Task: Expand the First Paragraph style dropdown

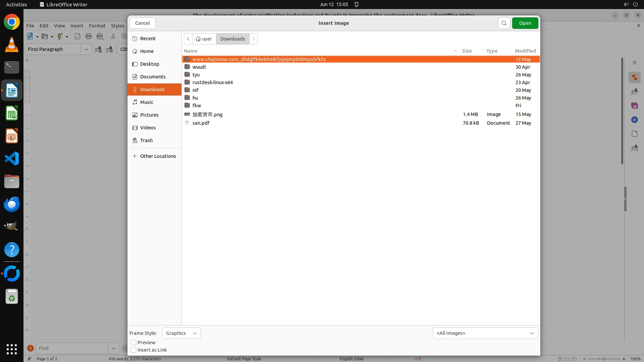Action: tap(86, 49)
